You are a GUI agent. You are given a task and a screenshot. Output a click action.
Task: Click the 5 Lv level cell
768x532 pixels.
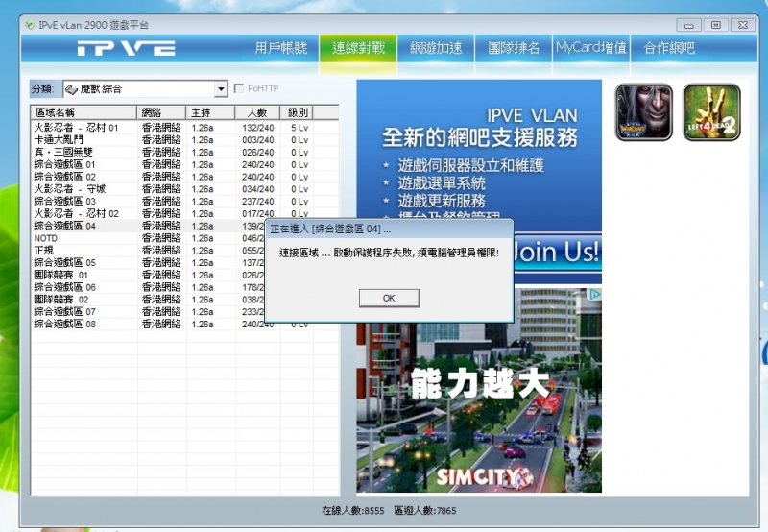coord(300,128)
